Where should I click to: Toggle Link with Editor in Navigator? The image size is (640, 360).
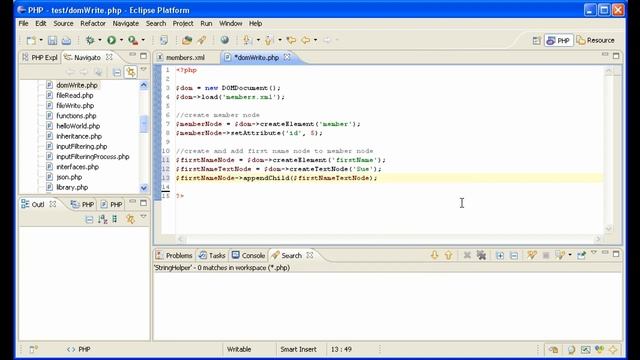point(131,72)
